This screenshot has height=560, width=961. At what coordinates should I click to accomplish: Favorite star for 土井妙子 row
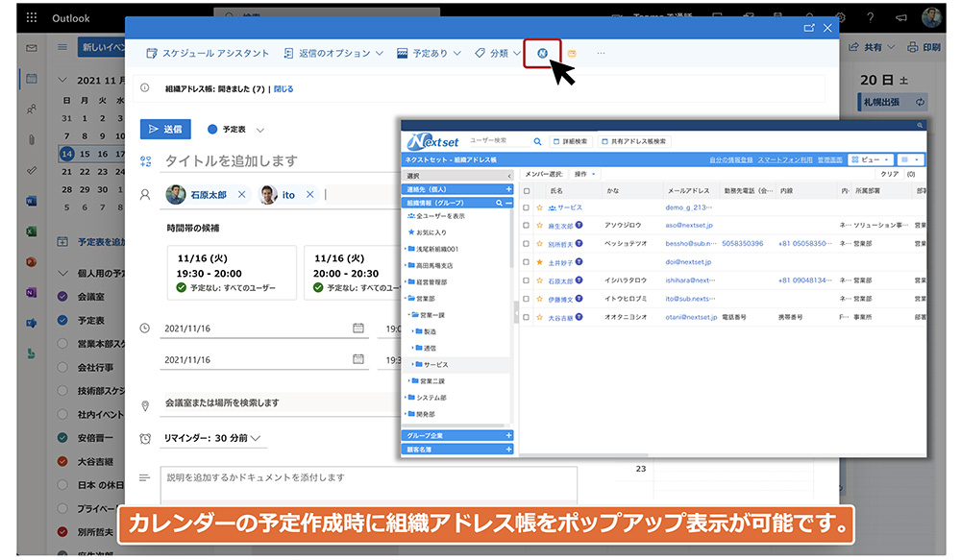coord(539,262)
